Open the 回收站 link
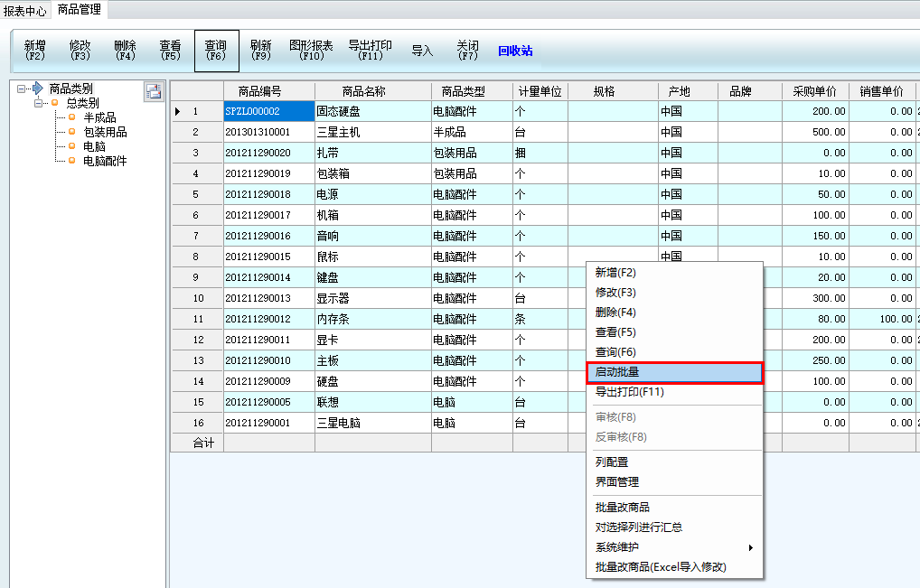This screenshot has width=920, height=588. [515, 51]
